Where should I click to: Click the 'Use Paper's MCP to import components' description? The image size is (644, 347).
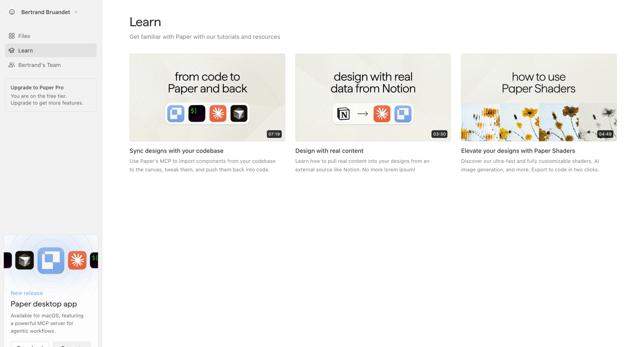pos(203,165)
